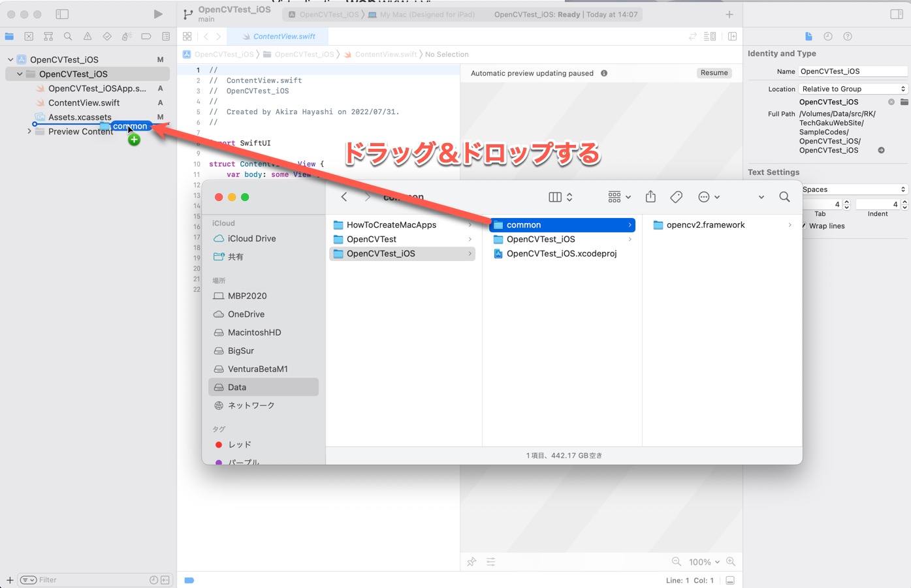Open the Test navigator

click(107, 37)
